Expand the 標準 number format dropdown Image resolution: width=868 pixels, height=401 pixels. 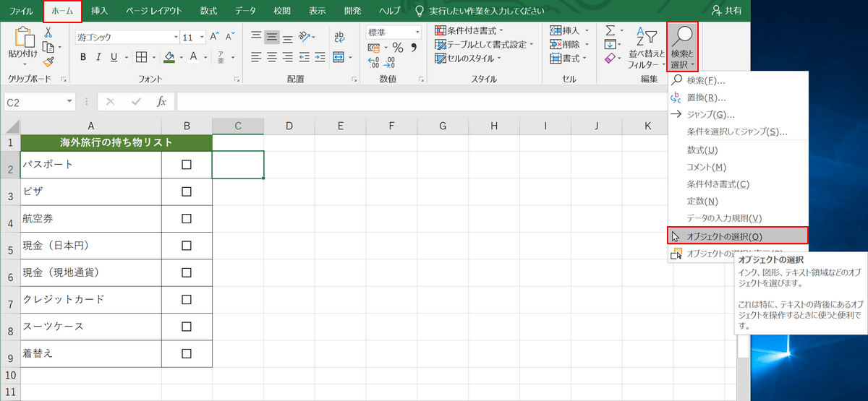coord(417,33)
